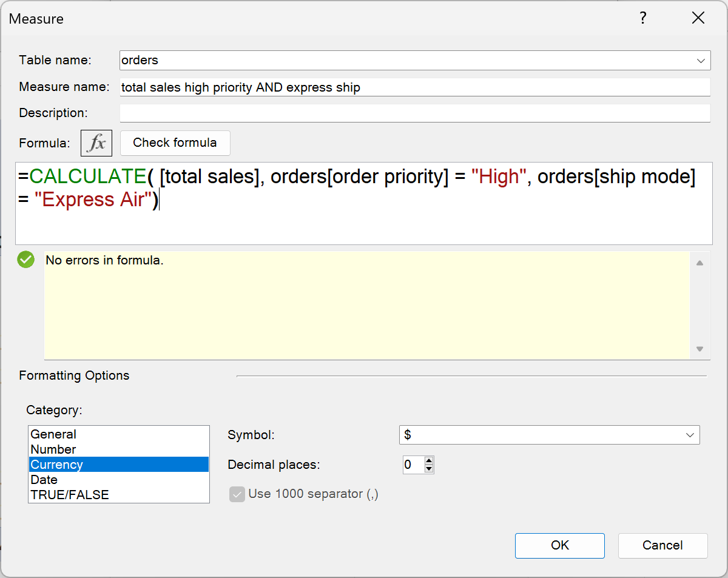This screenshot has width=728, height=578.
Task: Increase decimal places with up arrow
Action: click(x=430, y=461)
